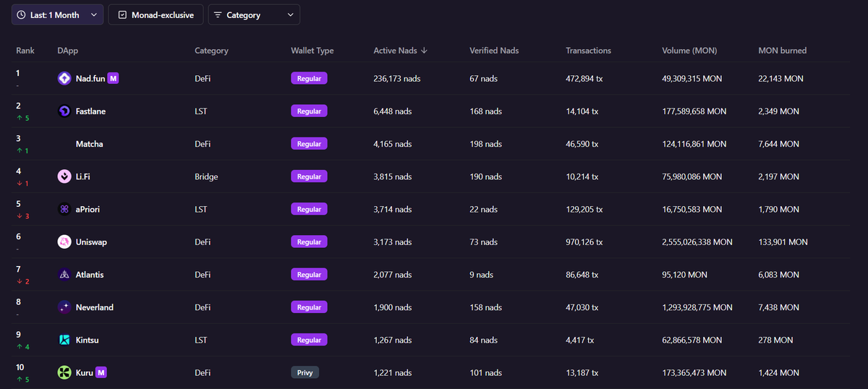Open the aPriori dapp name

click(88, 209)
